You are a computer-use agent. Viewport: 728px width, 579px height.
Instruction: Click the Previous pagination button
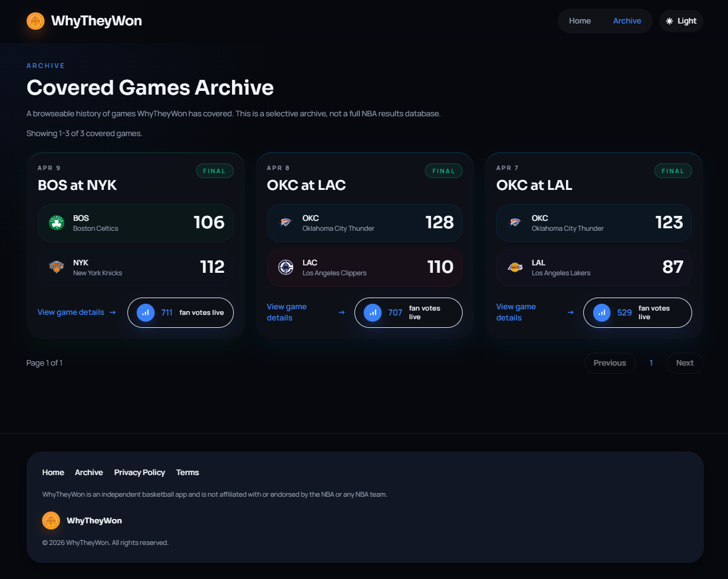pos(610,363)
